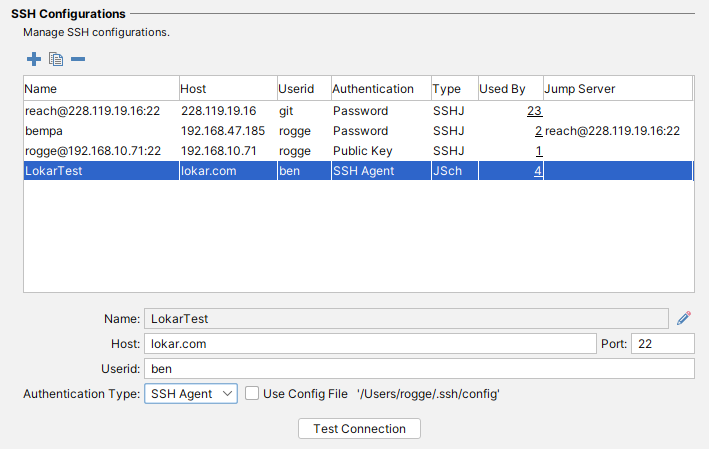709x449 pixels.
Task: Click the Port input field
Action: (x=662, y=344)
